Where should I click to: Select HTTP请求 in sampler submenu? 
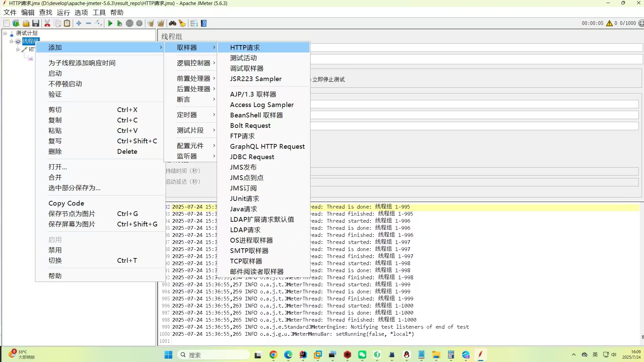[x=263, y=47]
